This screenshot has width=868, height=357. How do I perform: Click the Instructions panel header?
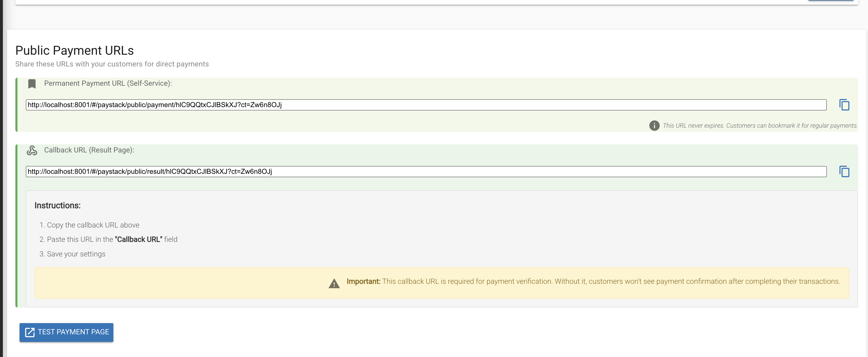58,205
